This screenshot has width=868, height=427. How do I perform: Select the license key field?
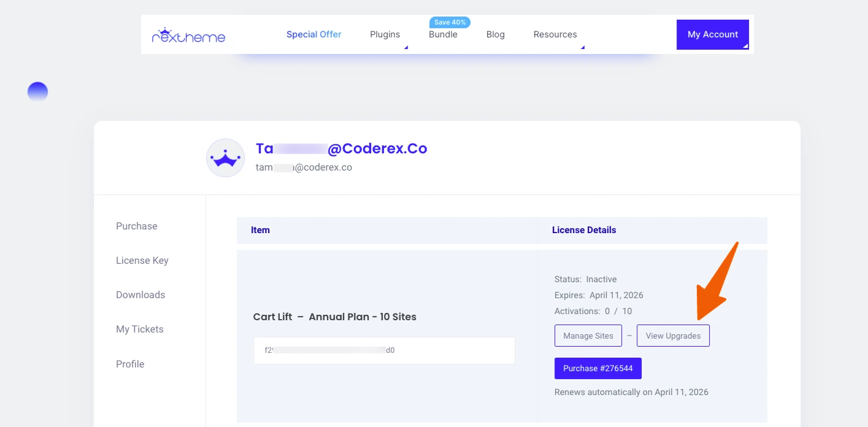coord(384,350)
